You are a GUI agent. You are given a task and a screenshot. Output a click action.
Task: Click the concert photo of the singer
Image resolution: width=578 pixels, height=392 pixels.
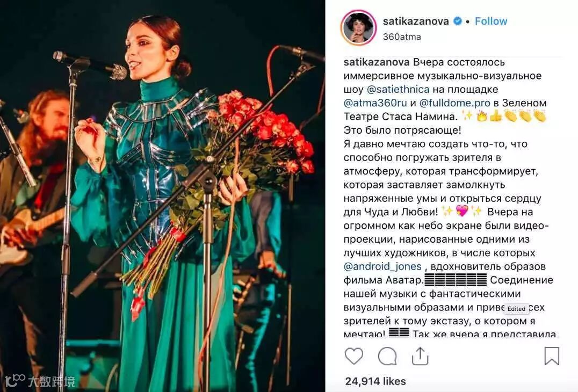[162, 196]
